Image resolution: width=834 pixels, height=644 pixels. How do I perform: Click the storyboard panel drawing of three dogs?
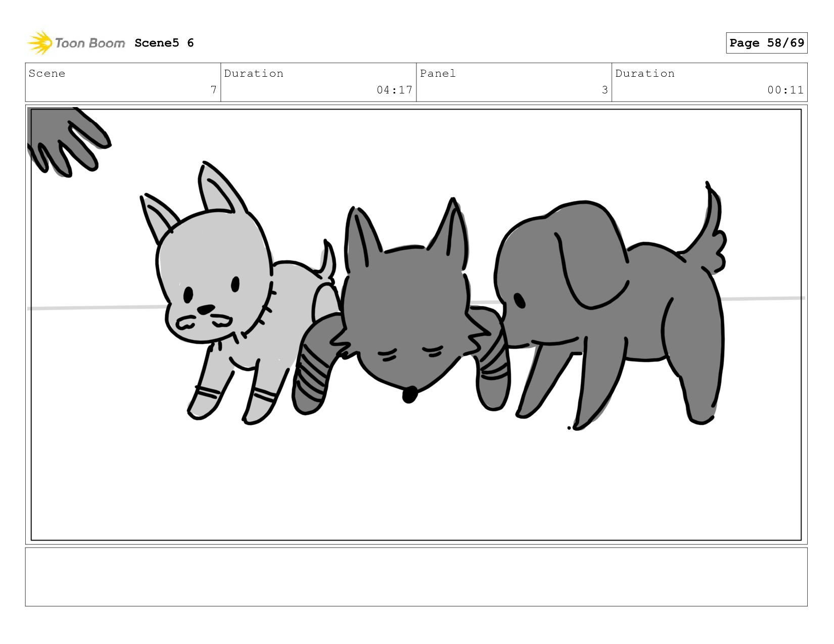(416, 324)
